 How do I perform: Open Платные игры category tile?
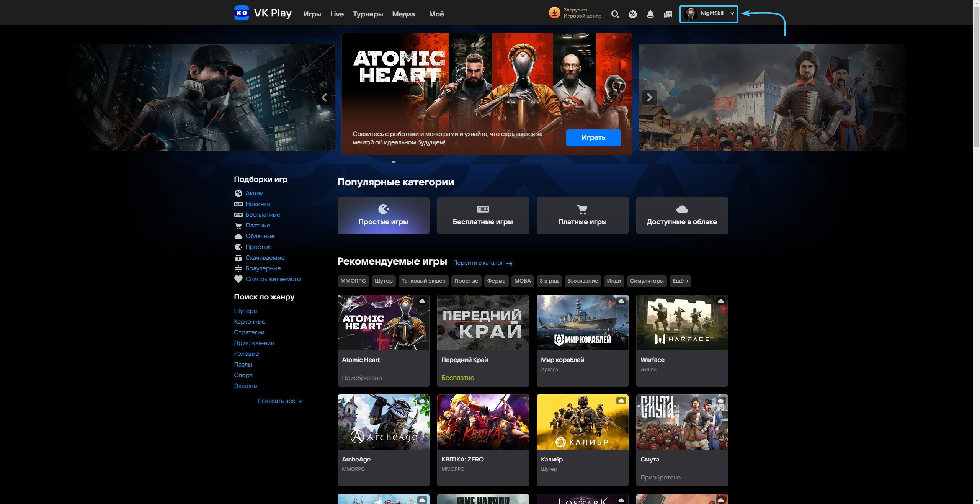tap(582, 216)
